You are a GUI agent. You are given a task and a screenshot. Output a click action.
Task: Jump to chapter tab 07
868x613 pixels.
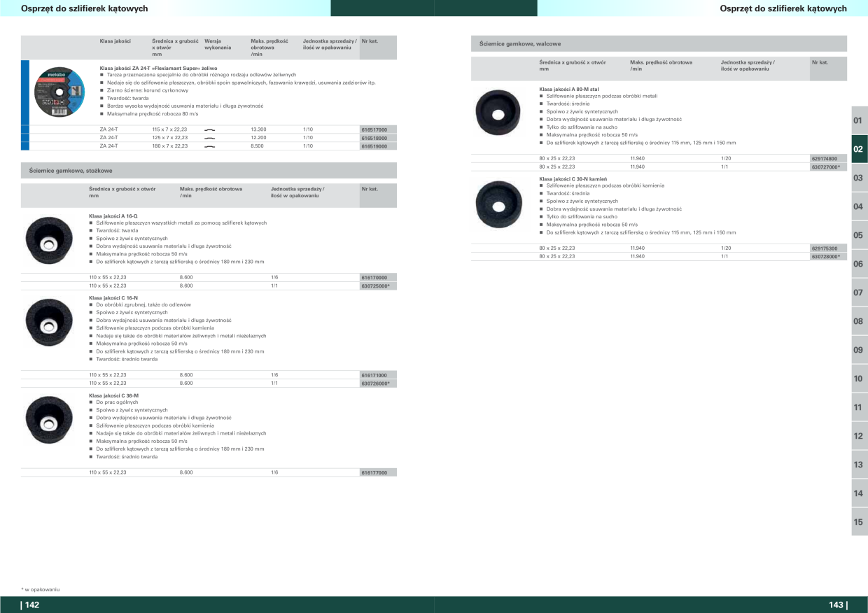(x=859, y=293)
